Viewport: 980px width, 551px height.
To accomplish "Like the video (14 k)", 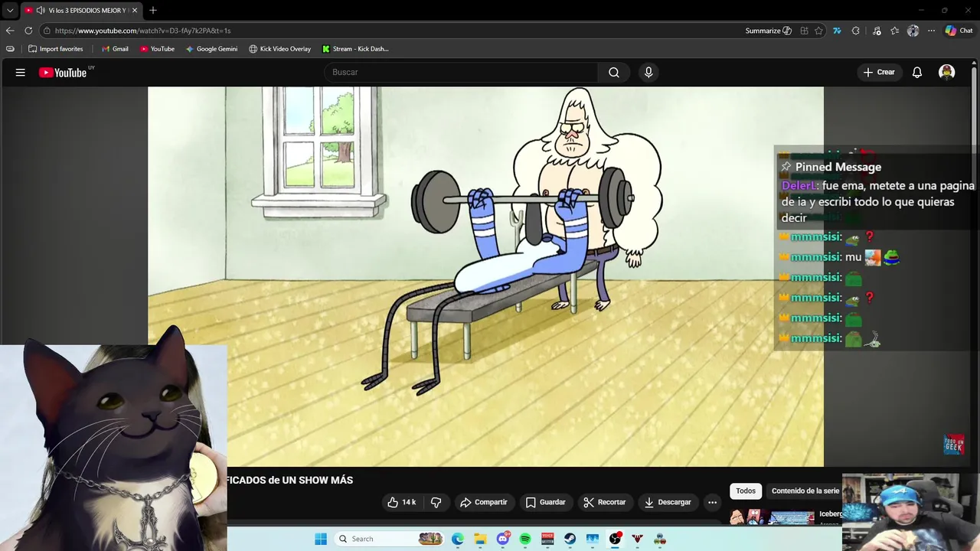I will [402, 502].
